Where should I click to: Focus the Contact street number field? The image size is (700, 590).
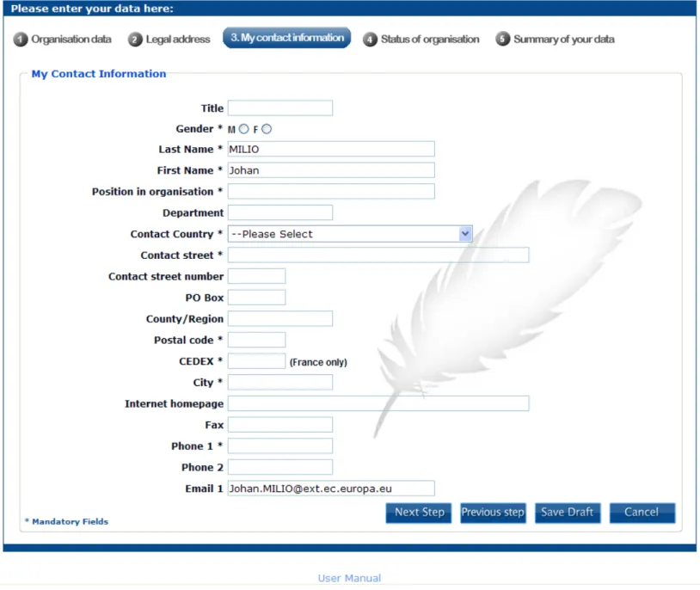[x=257, y=276]
